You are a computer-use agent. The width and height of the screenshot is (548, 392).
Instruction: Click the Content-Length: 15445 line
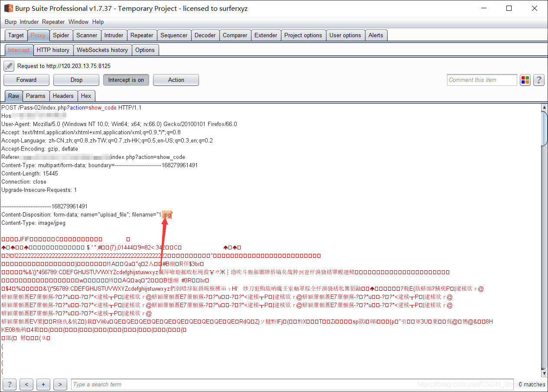29,173
